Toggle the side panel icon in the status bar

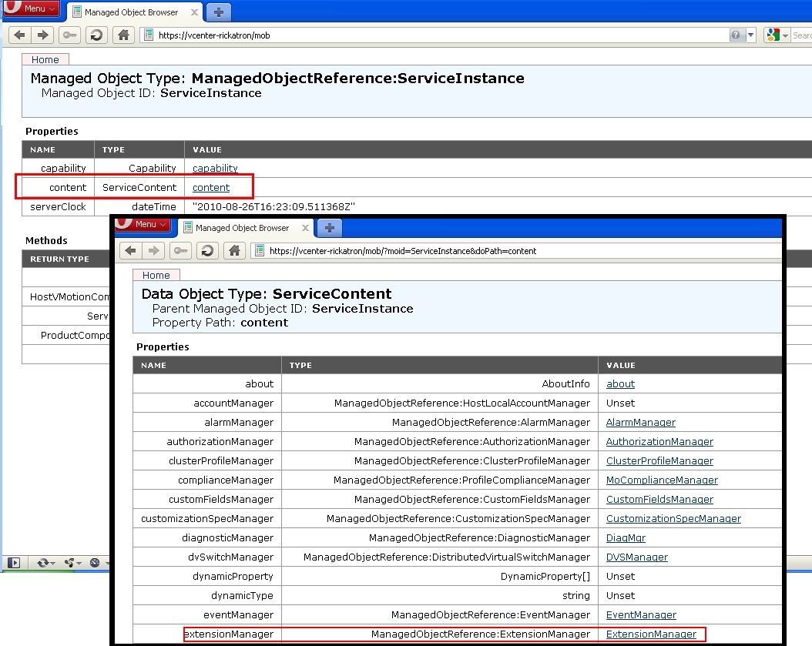[x=13, y=563]
